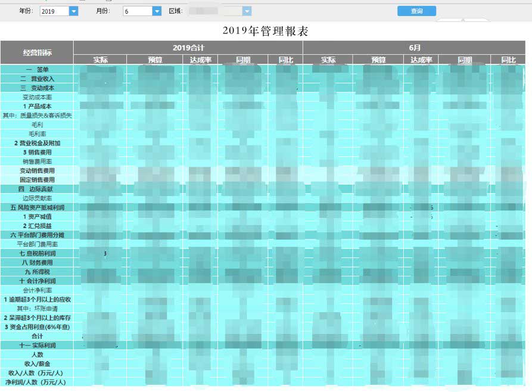This screenshot has width=532, height=392.
Task: Select the 6月 group header
Action: pyautogui.click(x=414, y=48)
